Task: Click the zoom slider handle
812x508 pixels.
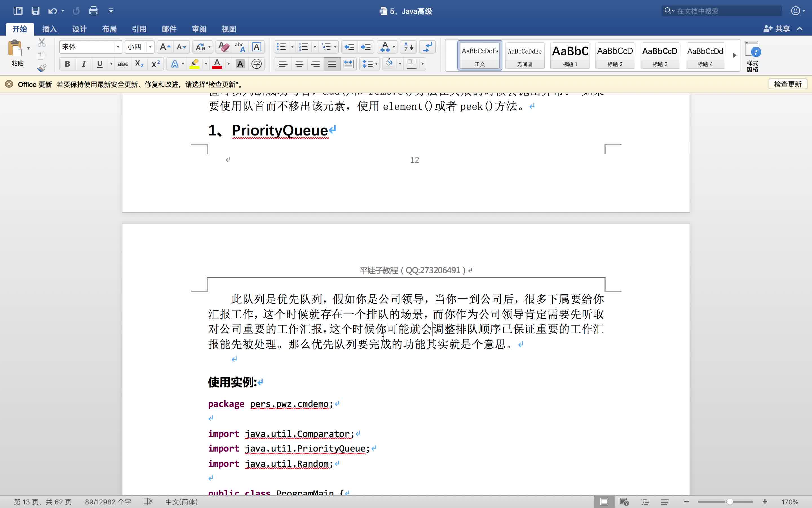Action: click(729, 502)
